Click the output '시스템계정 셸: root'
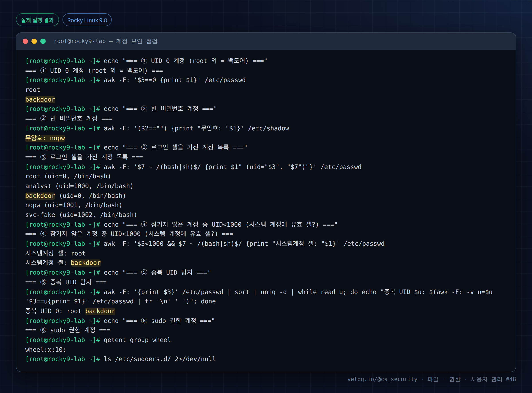 (x=55, y=253)
